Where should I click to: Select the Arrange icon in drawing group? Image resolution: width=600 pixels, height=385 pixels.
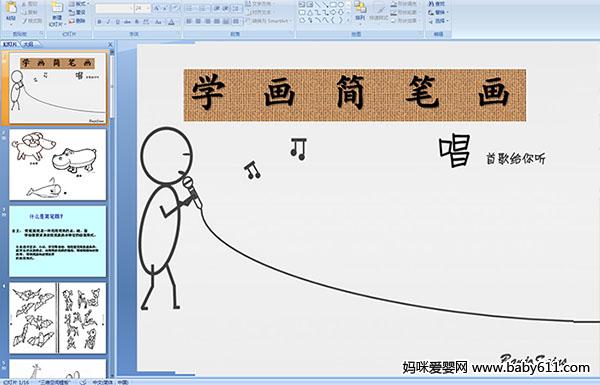[360, 11]
